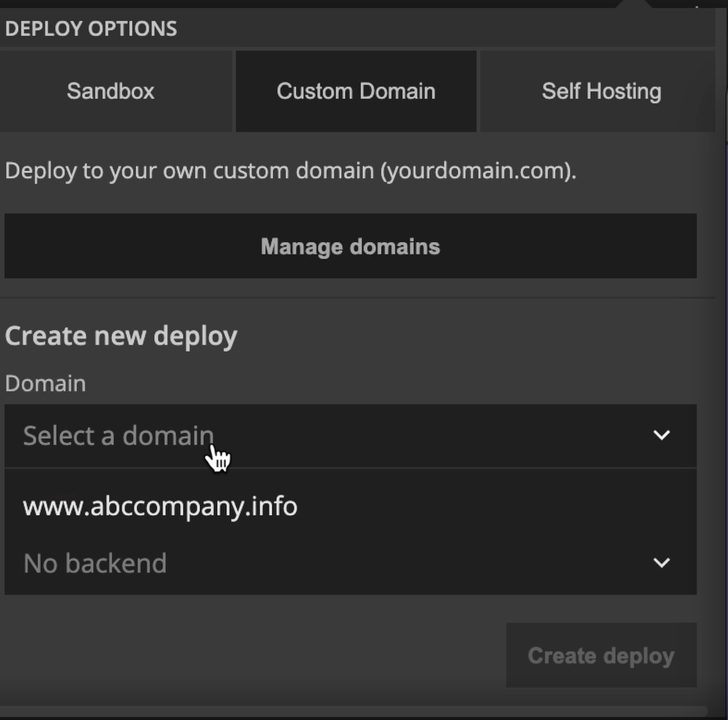
Task: Click the Manage domains button
Action: pos(350,246)
